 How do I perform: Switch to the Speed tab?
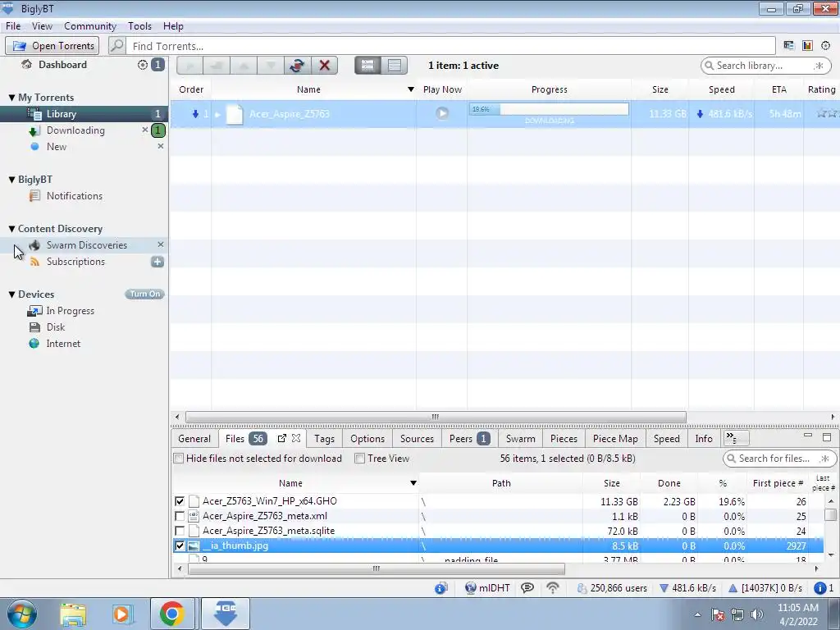(x=666, y=439)
